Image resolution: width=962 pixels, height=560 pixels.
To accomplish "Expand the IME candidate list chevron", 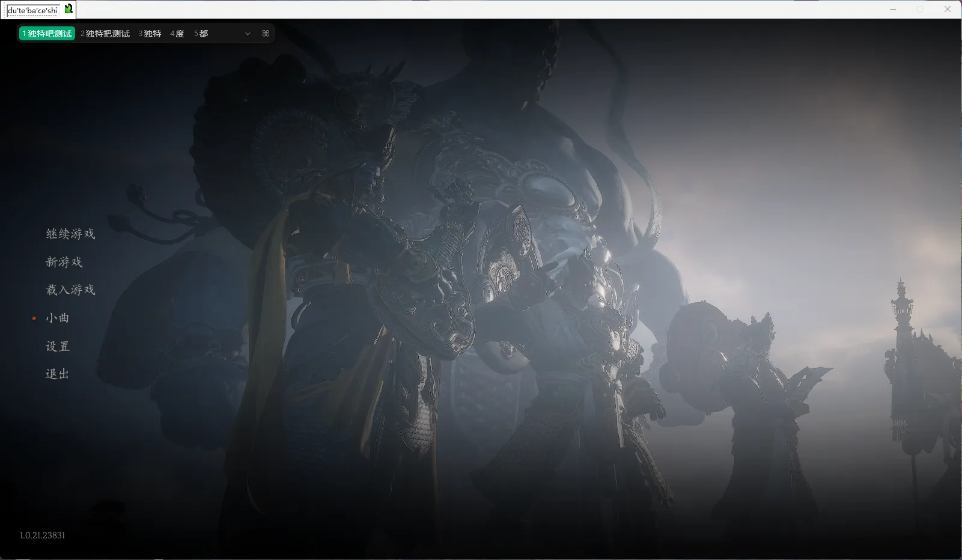I will [x=248, y=34].
